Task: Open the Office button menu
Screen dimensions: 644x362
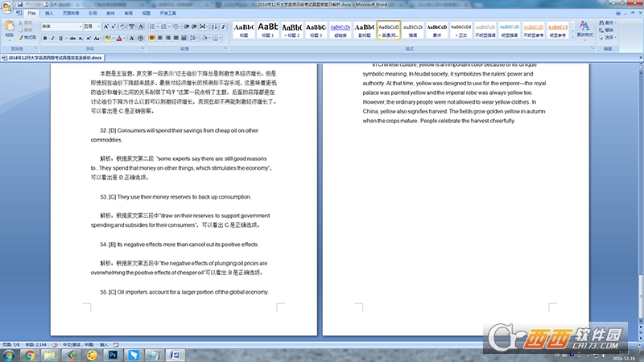Action: tap(7, 6)
